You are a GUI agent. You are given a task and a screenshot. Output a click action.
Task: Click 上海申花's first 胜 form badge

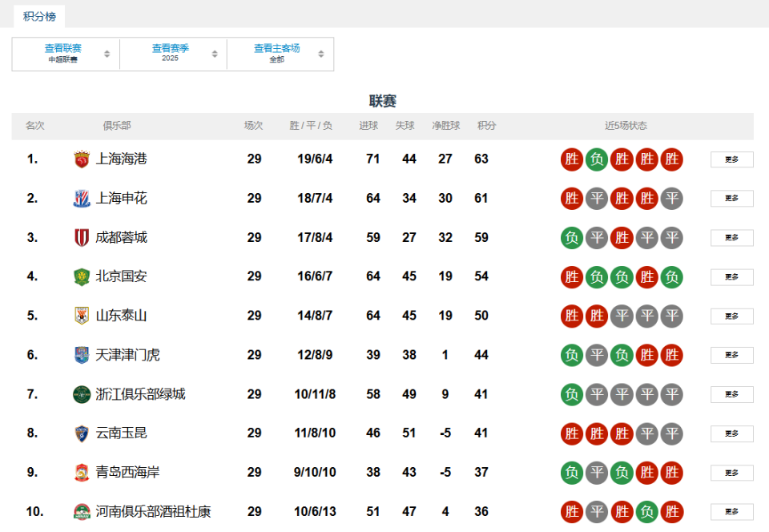click(x=572, y=199)
